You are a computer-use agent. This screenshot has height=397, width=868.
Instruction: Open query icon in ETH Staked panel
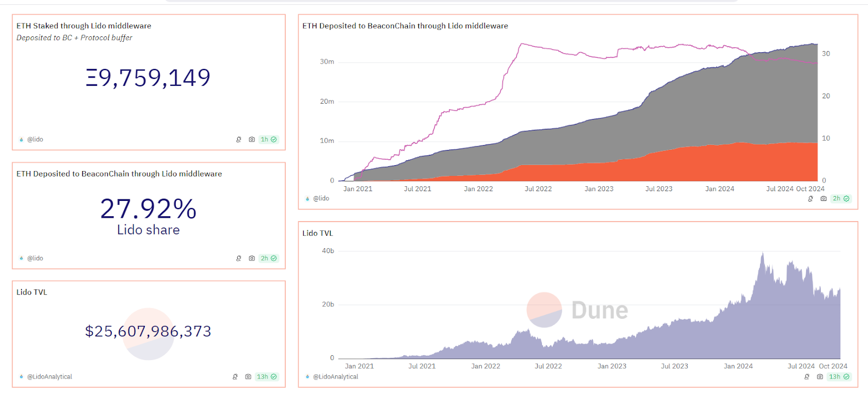coord(239,140)
